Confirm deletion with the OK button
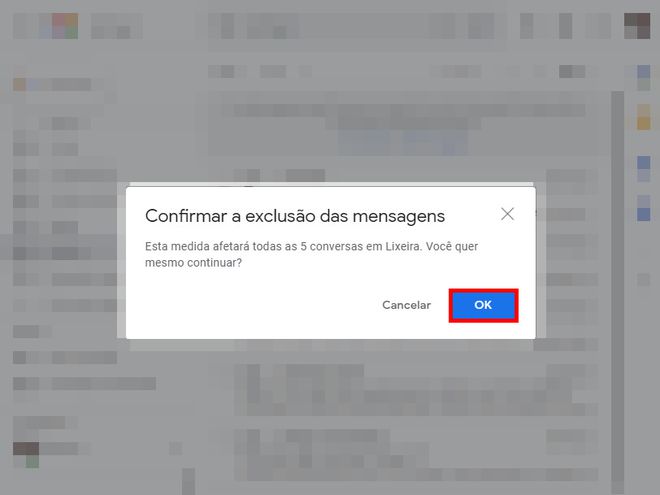 483,305
